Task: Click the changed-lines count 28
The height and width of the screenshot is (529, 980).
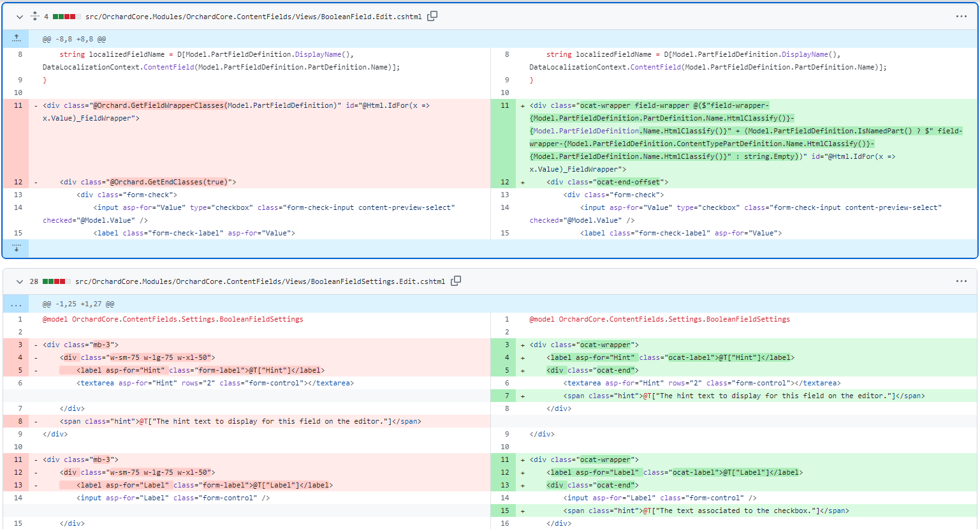Action: (x=34, y=281)
